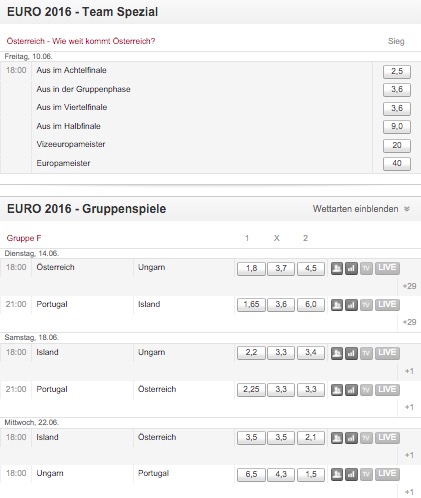This screenshot has height=498, width=421.
Task: Expand +1 more bets for Ungarn vs Portugal
Action: pos(409,492)
